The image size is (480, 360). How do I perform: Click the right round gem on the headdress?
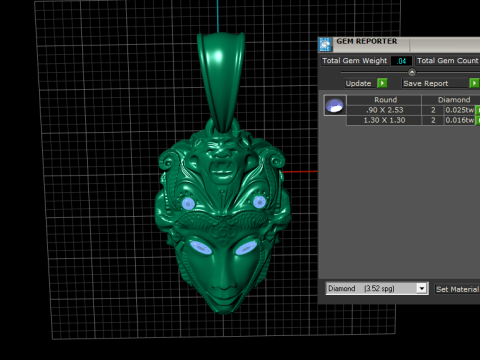point(259,202)
